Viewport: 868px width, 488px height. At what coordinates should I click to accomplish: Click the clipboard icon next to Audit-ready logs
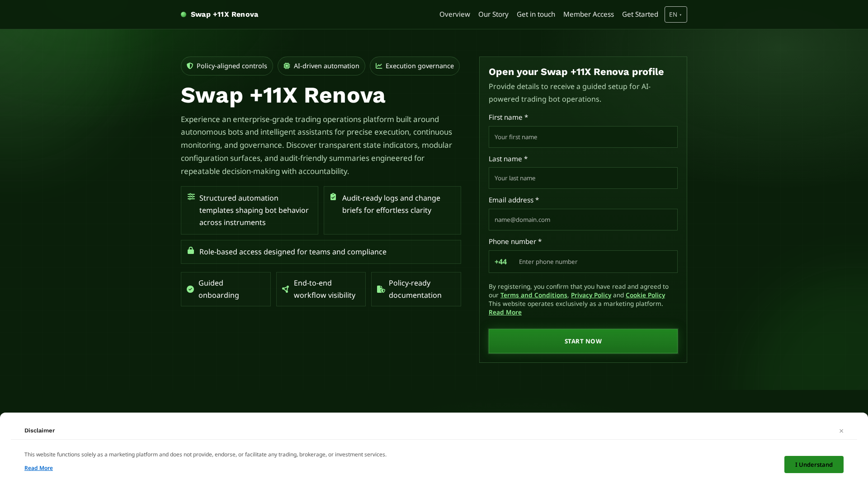click(333, 197)
